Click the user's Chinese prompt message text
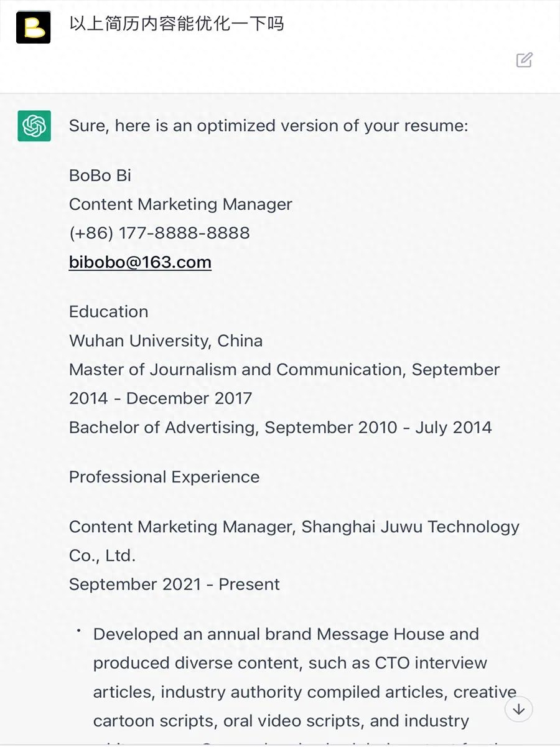This screenshot has width=560, height=747. pos(176,24)
